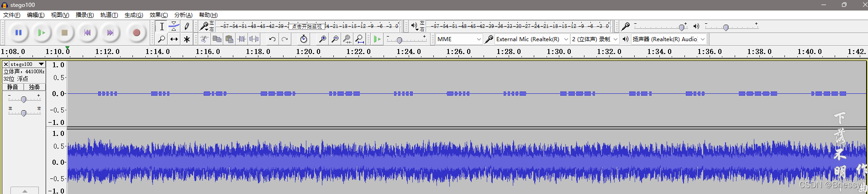
Task: Mute the track with 静音 button
Action: [x=13, y=87]
